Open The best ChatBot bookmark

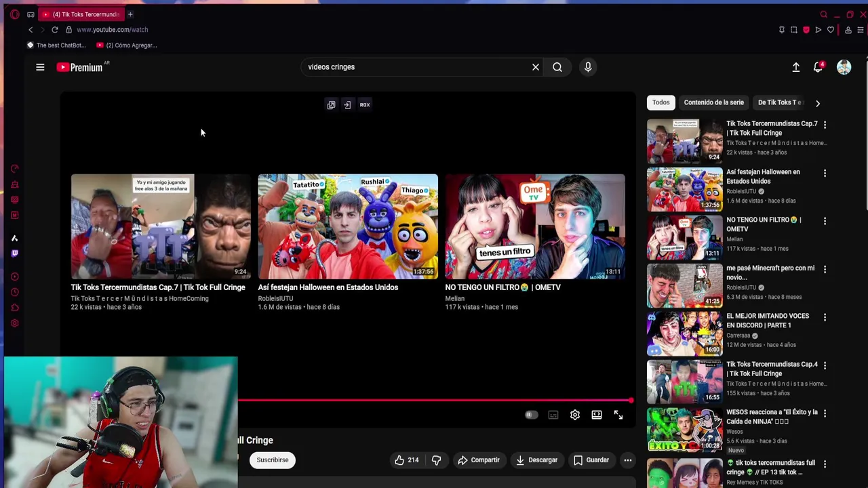click(x=56, y=45)
